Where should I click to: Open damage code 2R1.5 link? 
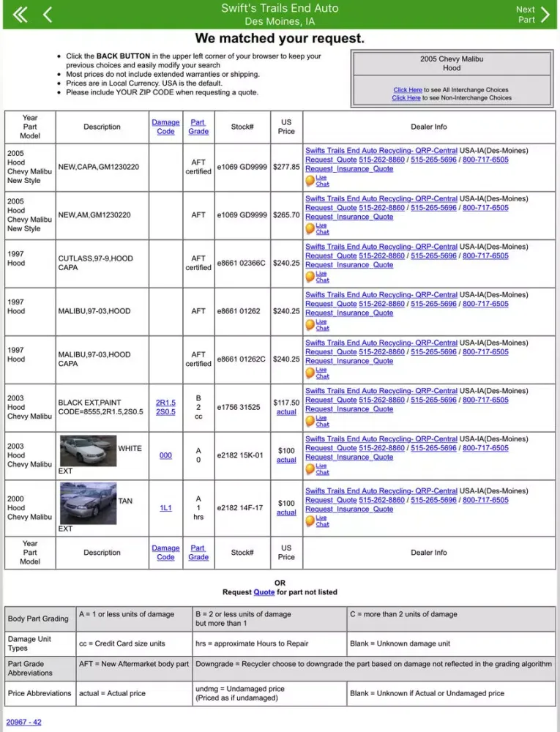tap(165, 403)
